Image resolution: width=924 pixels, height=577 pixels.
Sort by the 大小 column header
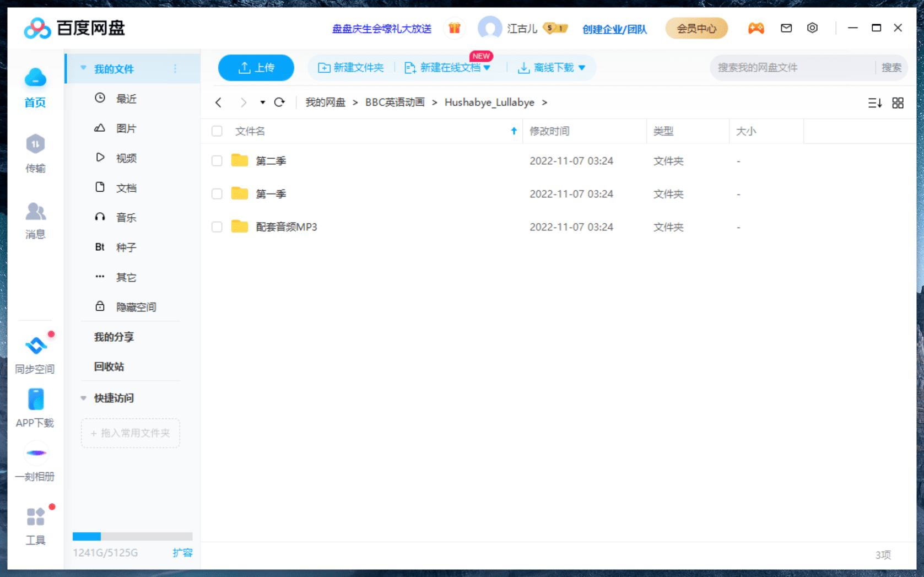[x=766, y=131]
